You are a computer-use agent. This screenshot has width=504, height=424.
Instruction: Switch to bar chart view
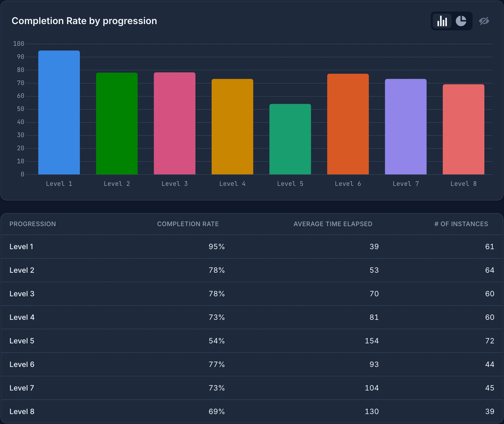click(x=442, y=21)
